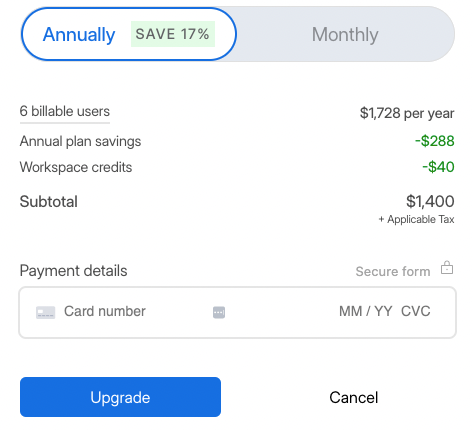Click the Upgrade button

(x=120, y=397)
